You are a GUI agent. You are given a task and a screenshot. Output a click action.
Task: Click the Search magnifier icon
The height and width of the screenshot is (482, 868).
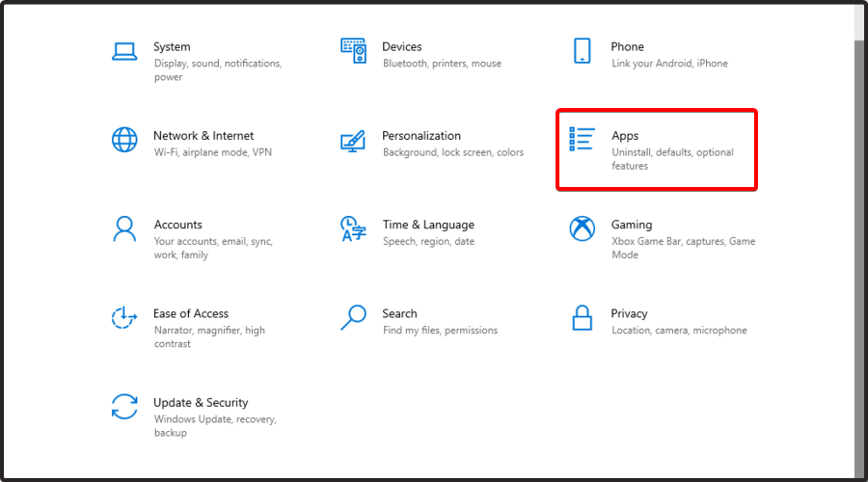pyautogui.click(x=353, y=318)
